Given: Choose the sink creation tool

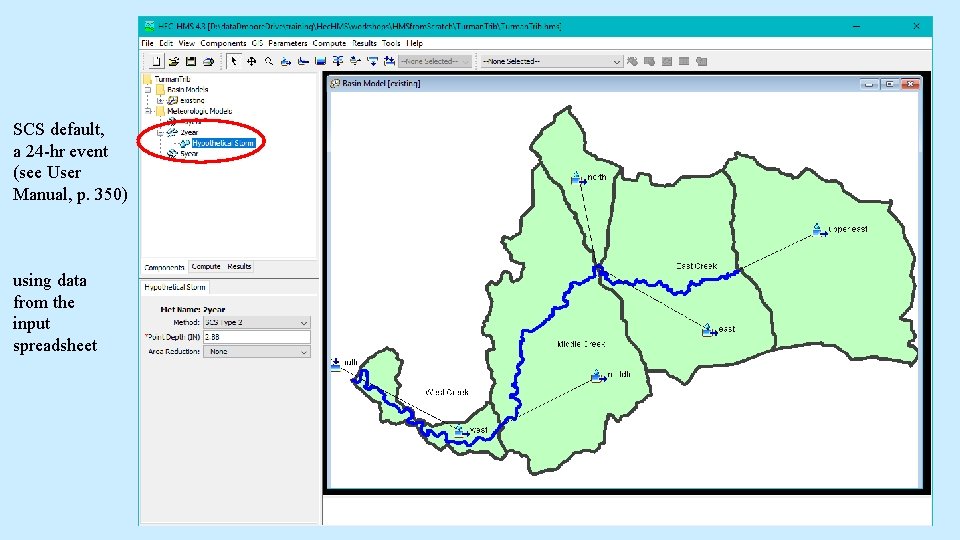Looking at the screenshot, I should (389, 61).
